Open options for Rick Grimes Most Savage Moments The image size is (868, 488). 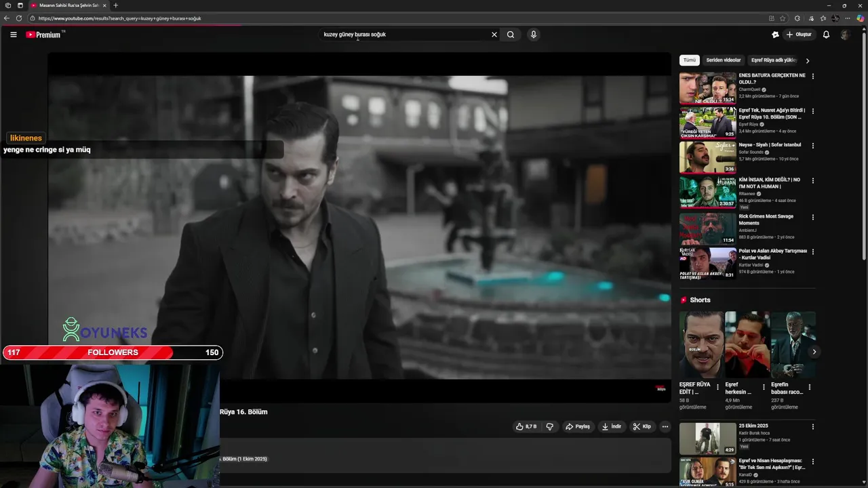pos(813,218)
